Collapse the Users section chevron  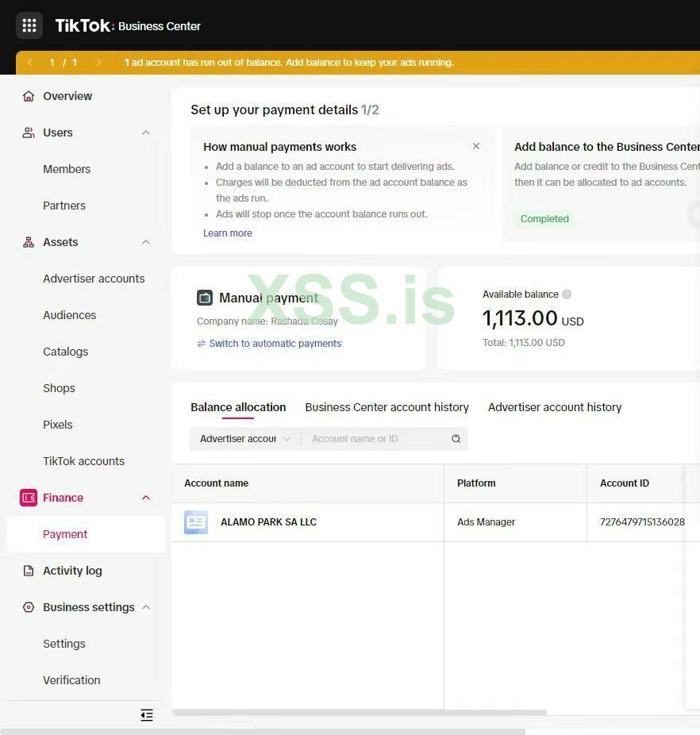click(146, 133)
